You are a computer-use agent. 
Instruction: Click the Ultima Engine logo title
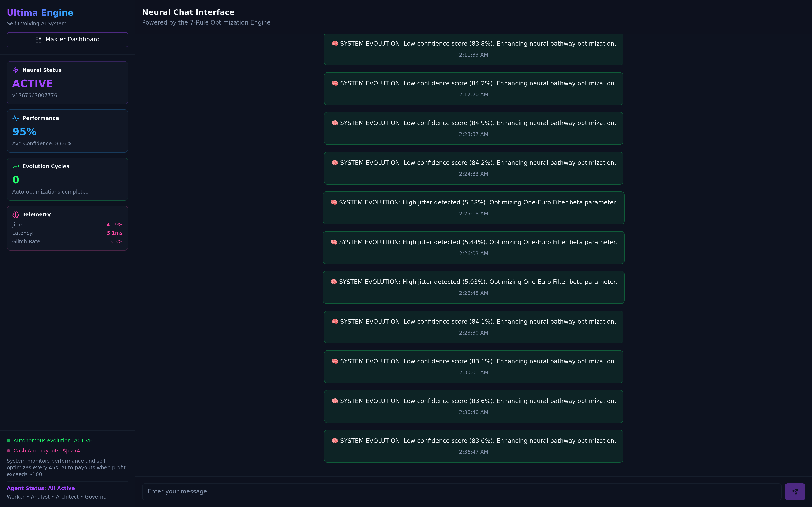40,13
